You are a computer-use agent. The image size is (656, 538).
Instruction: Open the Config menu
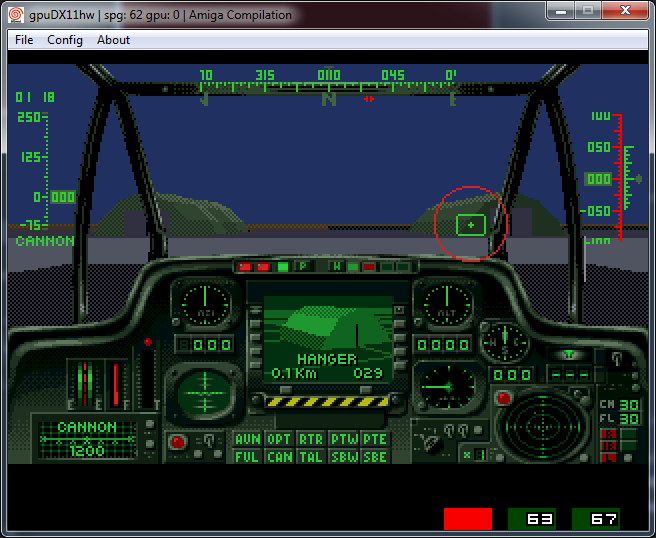coord(65,40)
